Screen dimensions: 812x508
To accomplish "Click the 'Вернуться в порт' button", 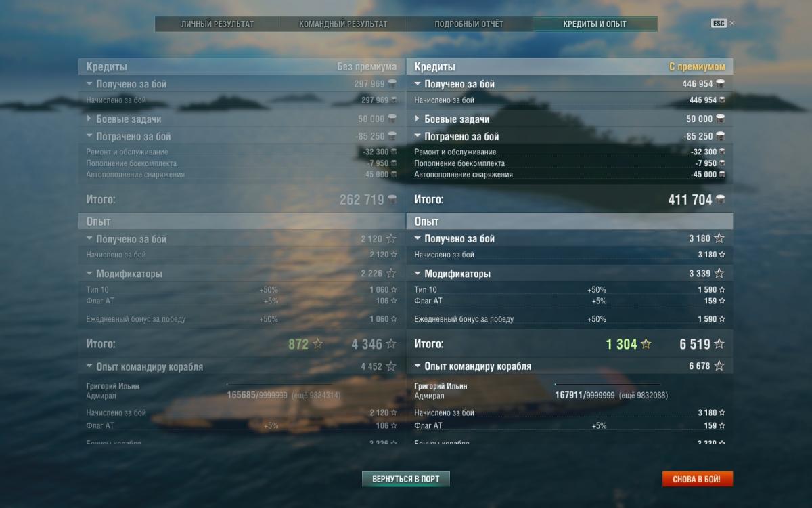I will [406, 479].
